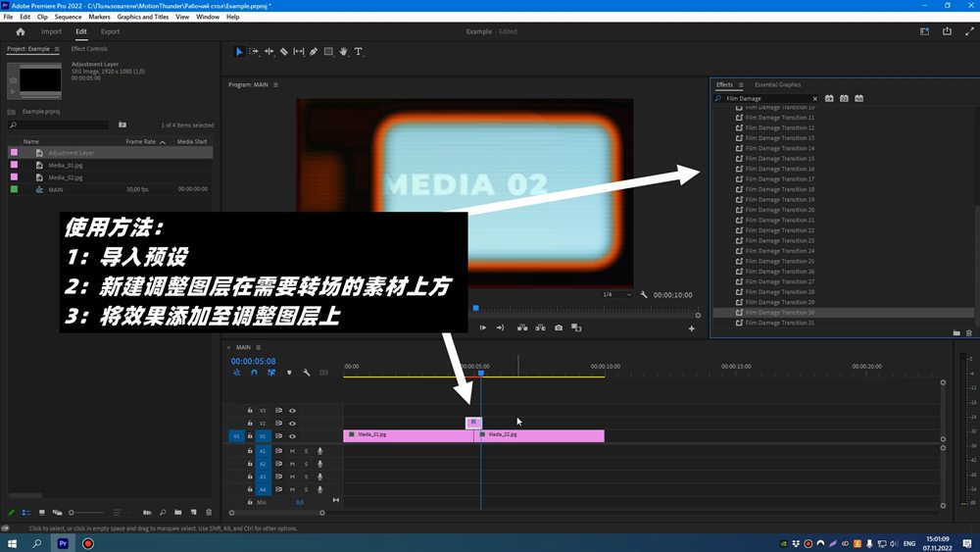
Task: Click the new custom bin folder icon in Effects panel
Action: coord(956,333)
